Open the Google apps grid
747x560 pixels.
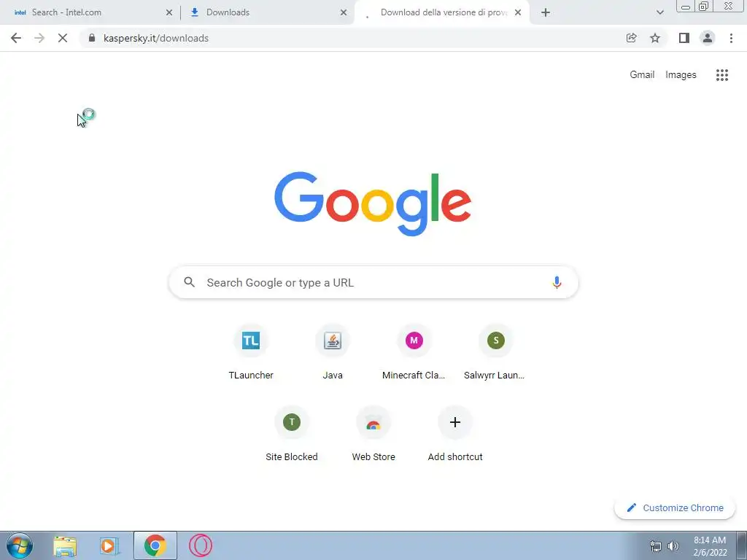point(722,75)
